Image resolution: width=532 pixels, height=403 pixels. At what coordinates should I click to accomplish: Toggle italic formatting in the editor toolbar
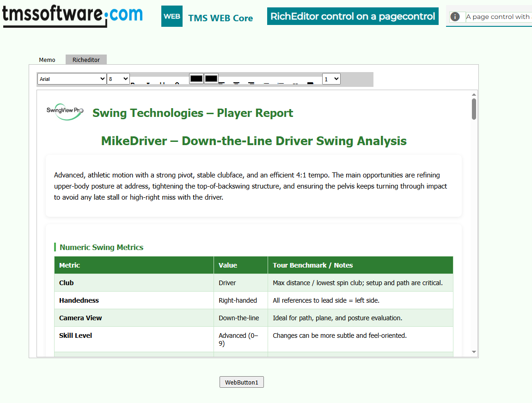pyautogui.click(x=148, y=84)
